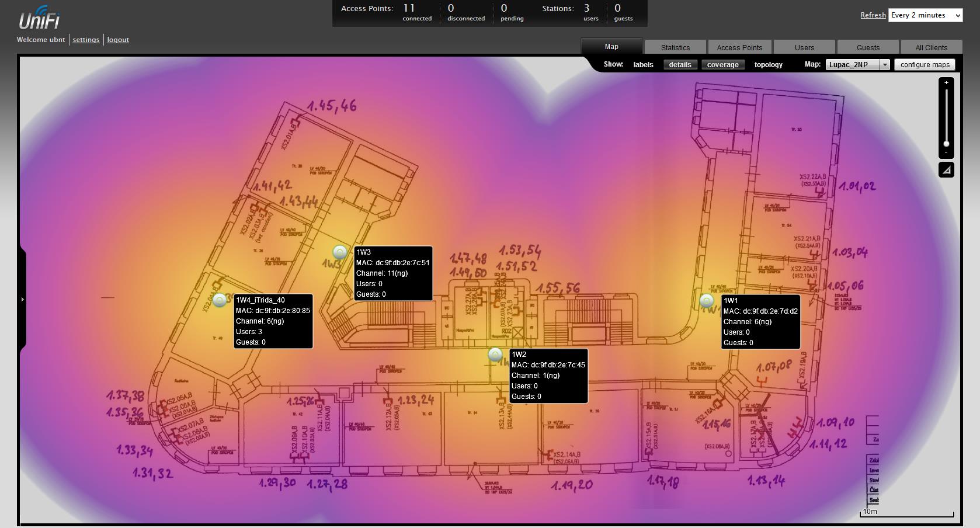This screenshot has width=980, height=528.
Task: Click the configure maps button
Action: (x=925, y=65)
